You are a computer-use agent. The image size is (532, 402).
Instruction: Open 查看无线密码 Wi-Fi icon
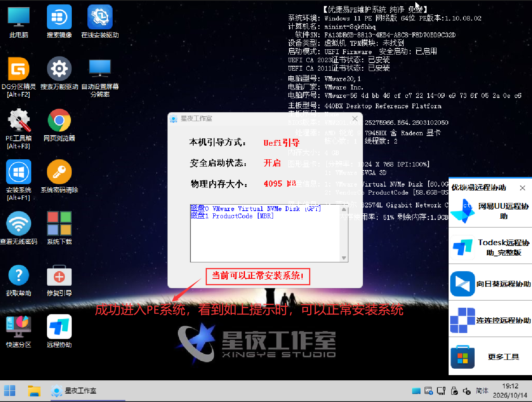(18, 228)
